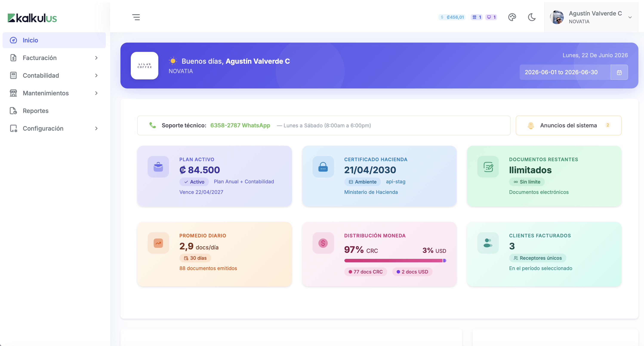Click the Distribución Moneda dollar icon

point(323,243)
